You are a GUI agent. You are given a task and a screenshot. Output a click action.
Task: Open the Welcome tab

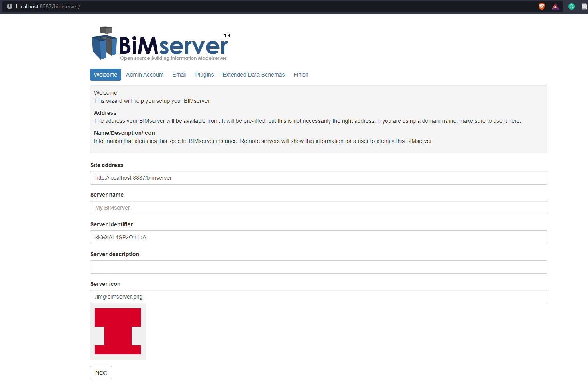pyautogui.click(x=106, y=75)
